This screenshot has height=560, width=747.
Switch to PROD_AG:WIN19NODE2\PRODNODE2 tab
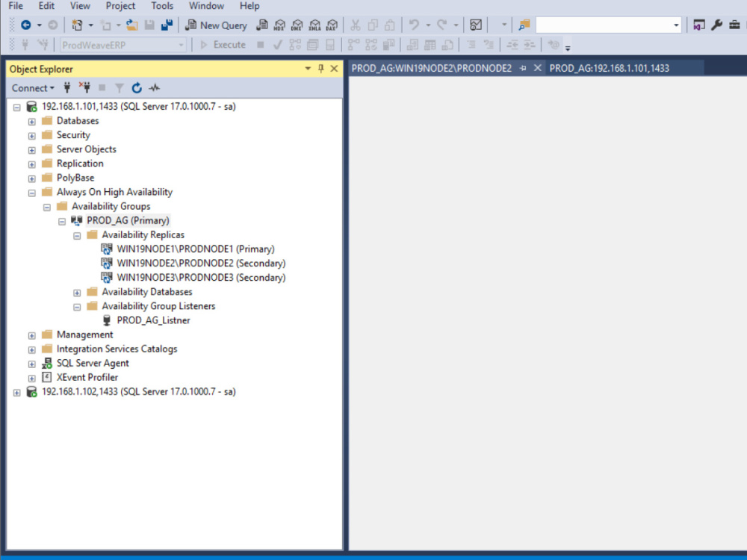[432, 68]
